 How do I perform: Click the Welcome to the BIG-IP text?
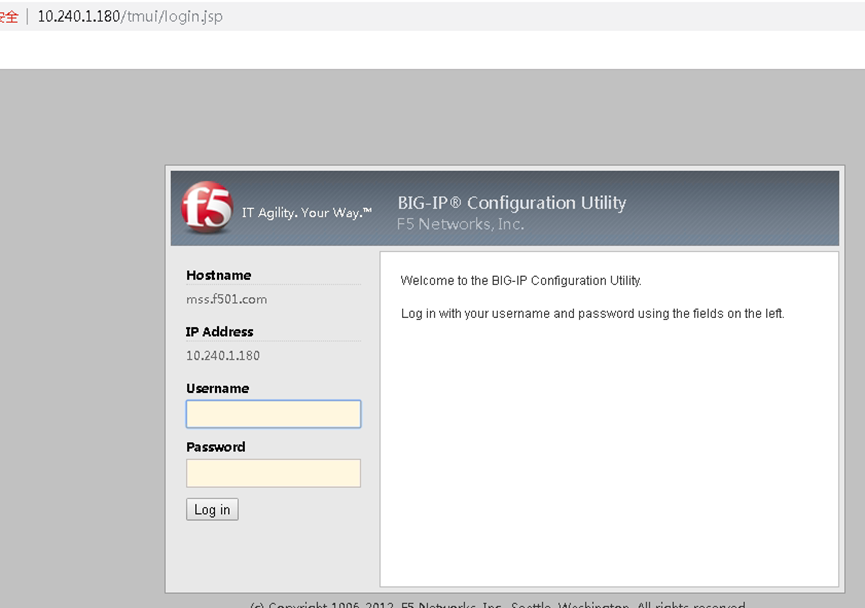click(x=521, y=281)
